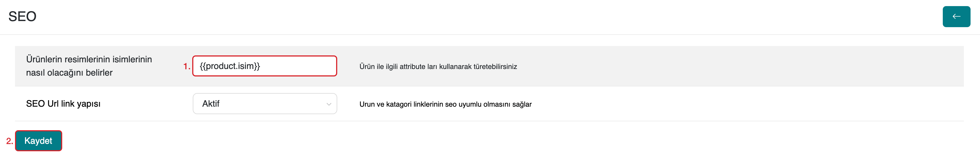Expand the SEO-friendly link structure selector
This screenshot has width=980, height=164.
[x=264, y=104]
